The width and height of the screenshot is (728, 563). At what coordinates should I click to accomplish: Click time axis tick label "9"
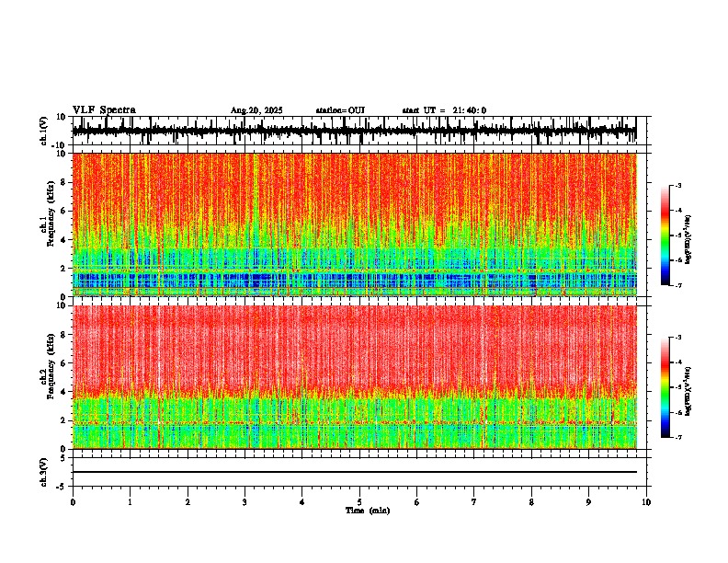coord(588,502)
